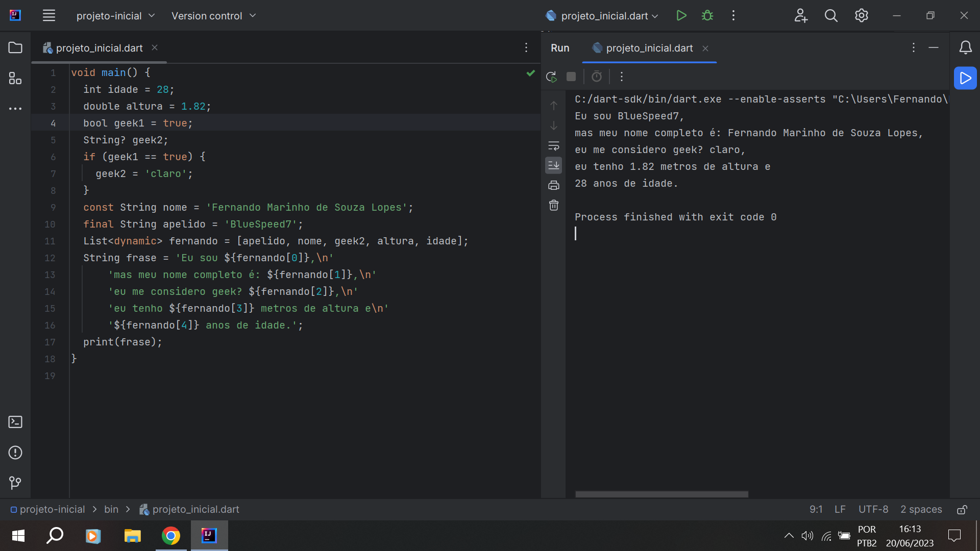
Task: Run projeto_inicial.dart with the green play icon
Action: pyautogui.click(x=681, y=16)
